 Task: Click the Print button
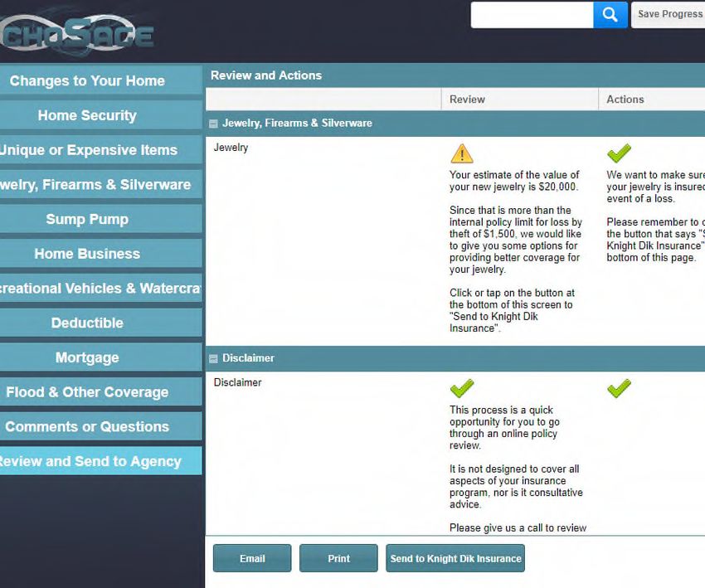[x=338, y=558]
